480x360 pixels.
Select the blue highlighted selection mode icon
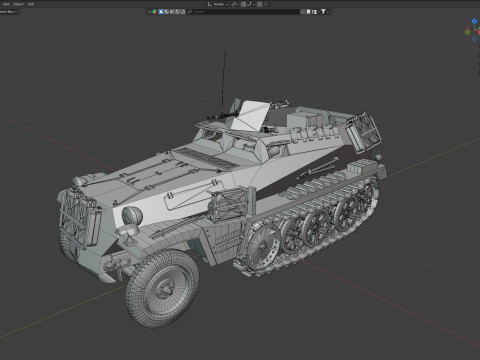(x=161, y=12)
